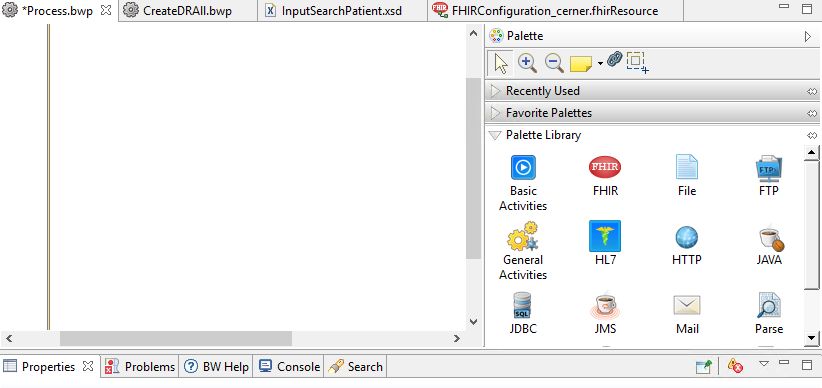822x388 pixels.
Task: Click Palette Library scroll up arrow
Action: pos(812,153)
